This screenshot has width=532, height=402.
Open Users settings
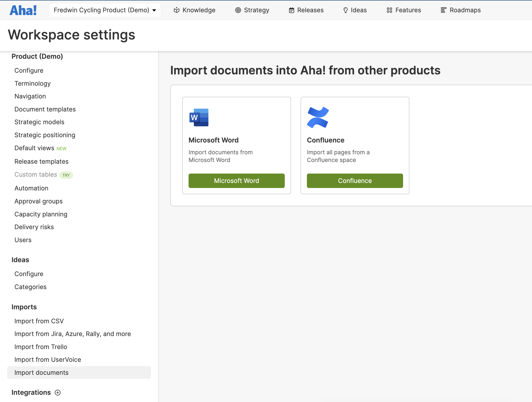pos(23,240)
